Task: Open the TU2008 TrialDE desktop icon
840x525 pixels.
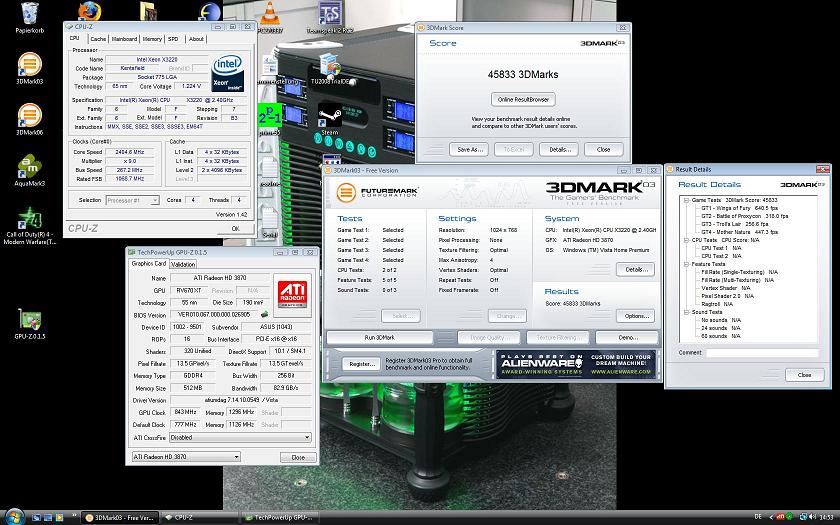Action: tap(329, 69)
